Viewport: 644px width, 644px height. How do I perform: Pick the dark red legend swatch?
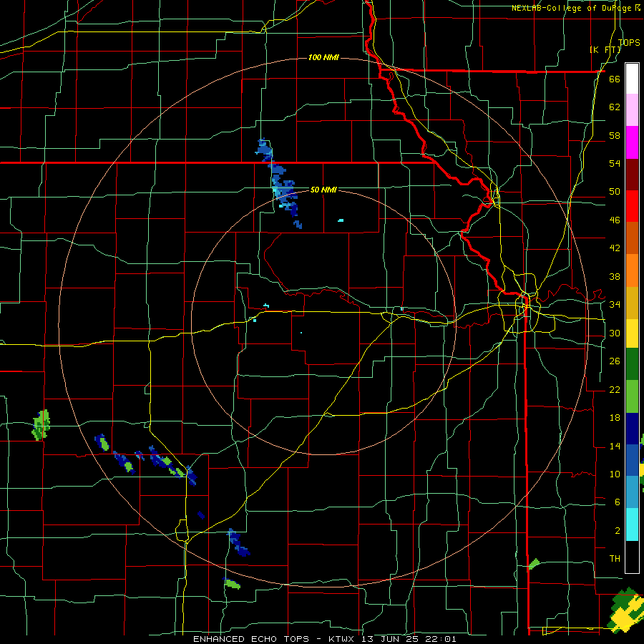(632, 174)
